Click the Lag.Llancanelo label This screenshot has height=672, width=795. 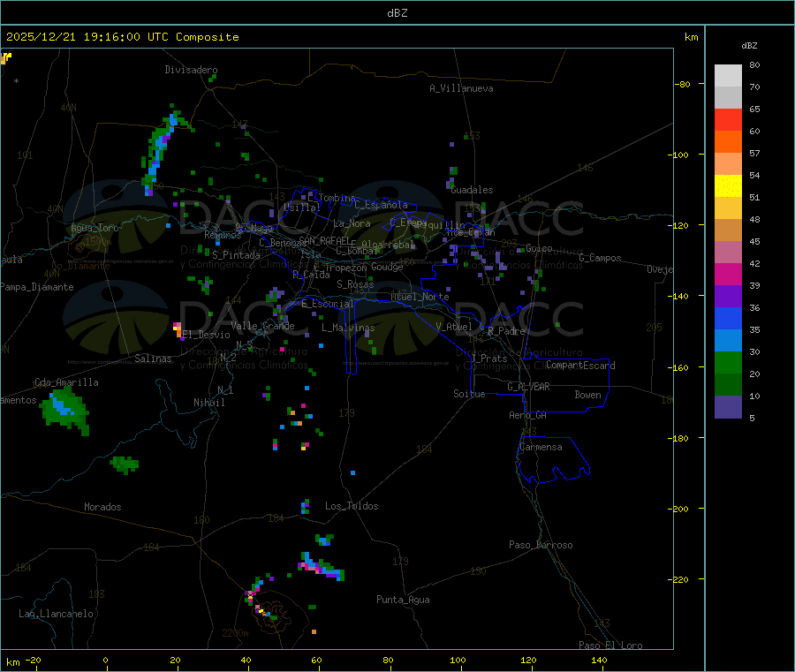point(56,615)
